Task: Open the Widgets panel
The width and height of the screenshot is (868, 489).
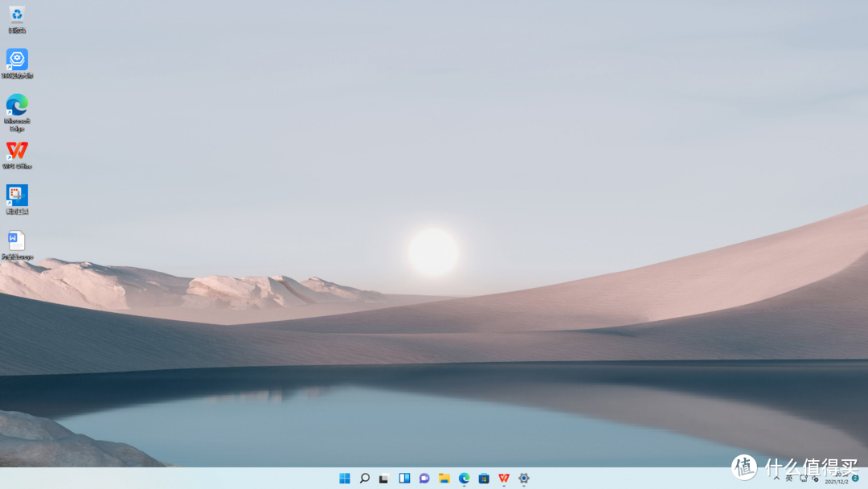Action: coord(404,478)
